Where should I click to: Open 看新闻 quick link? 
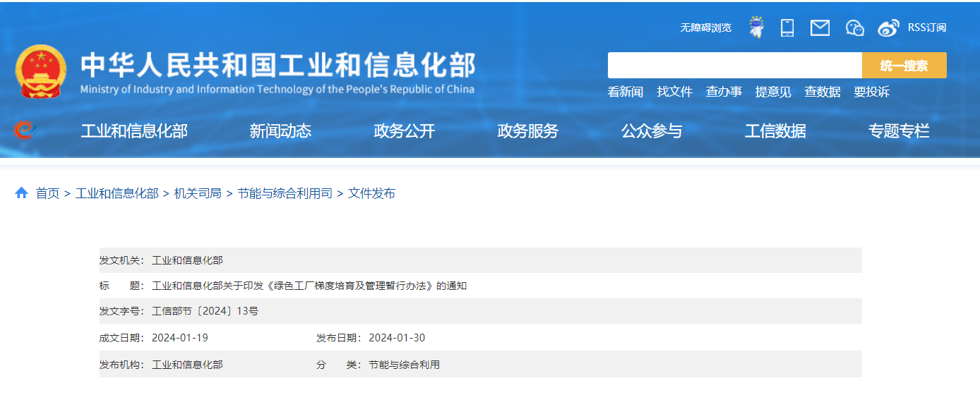626,92
